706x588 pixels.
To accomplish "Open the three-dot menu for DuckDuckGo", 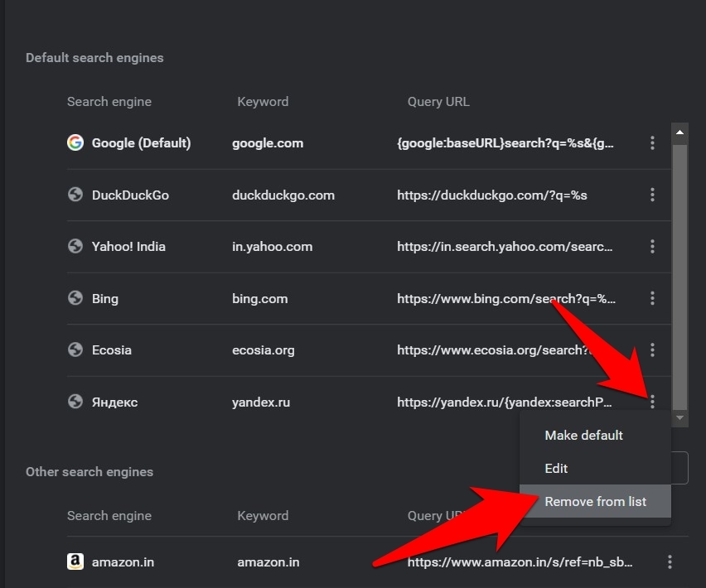I will (652, 195).
